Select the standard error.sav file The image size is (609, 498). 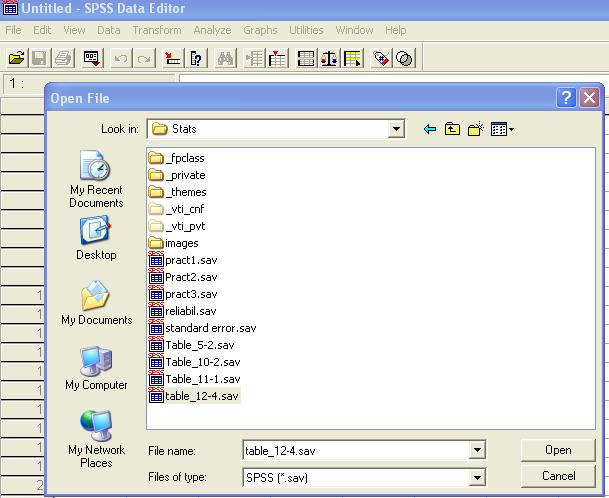click(x=202, y=328)
